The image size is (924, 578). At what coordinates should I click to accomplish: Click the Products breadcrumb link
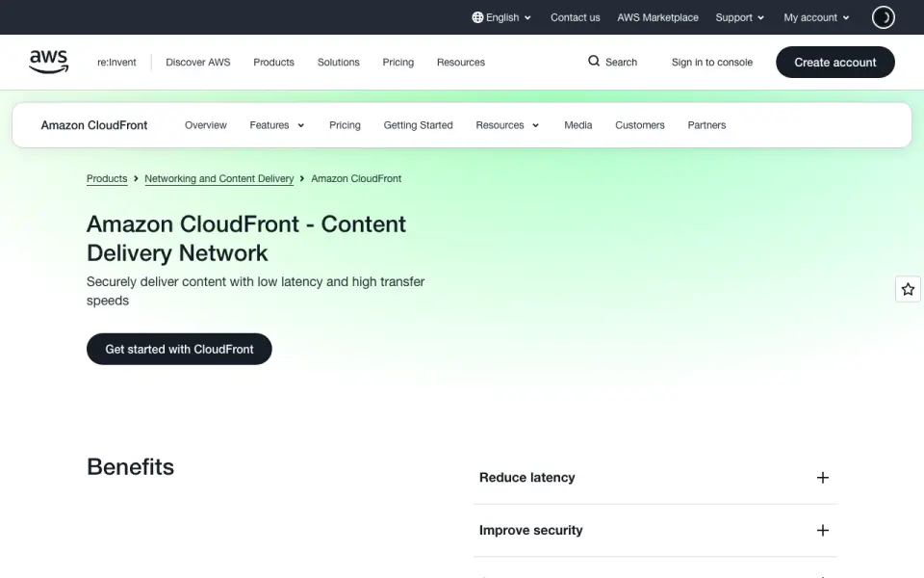click(x=107, y=179)
